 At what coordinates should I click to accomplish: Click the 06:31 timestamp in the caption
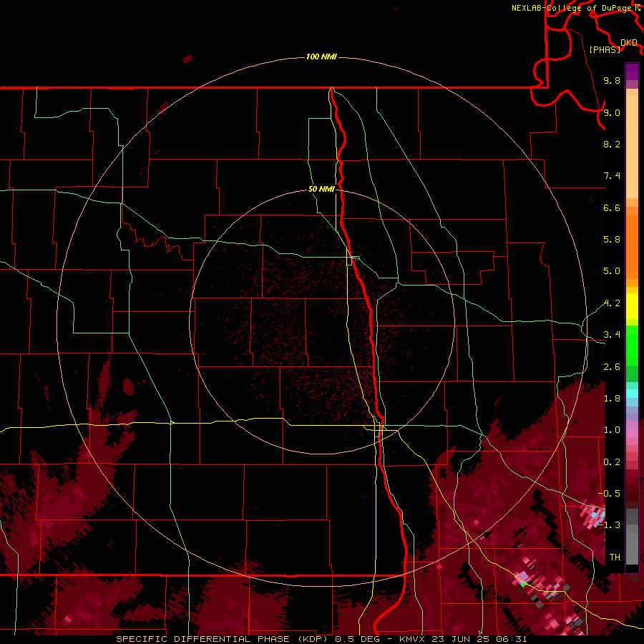[x=513, y=639]
